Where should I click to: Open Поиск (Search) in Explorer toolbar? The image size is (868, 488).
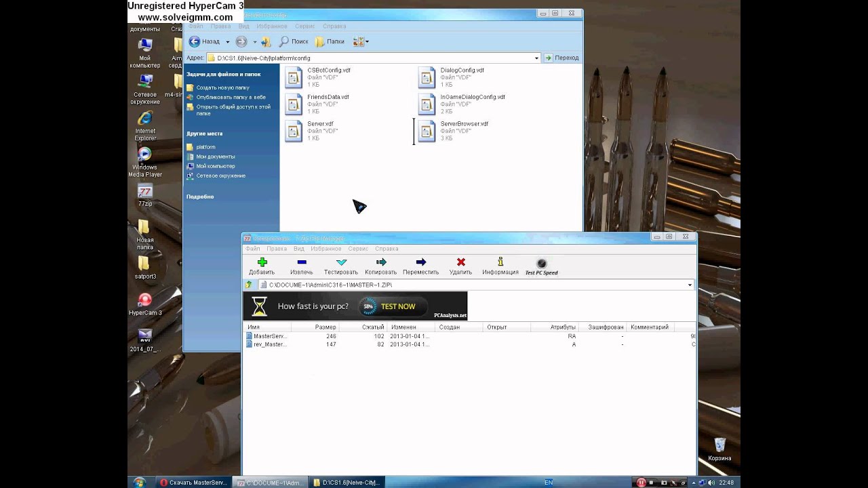(x=294, y=41)
